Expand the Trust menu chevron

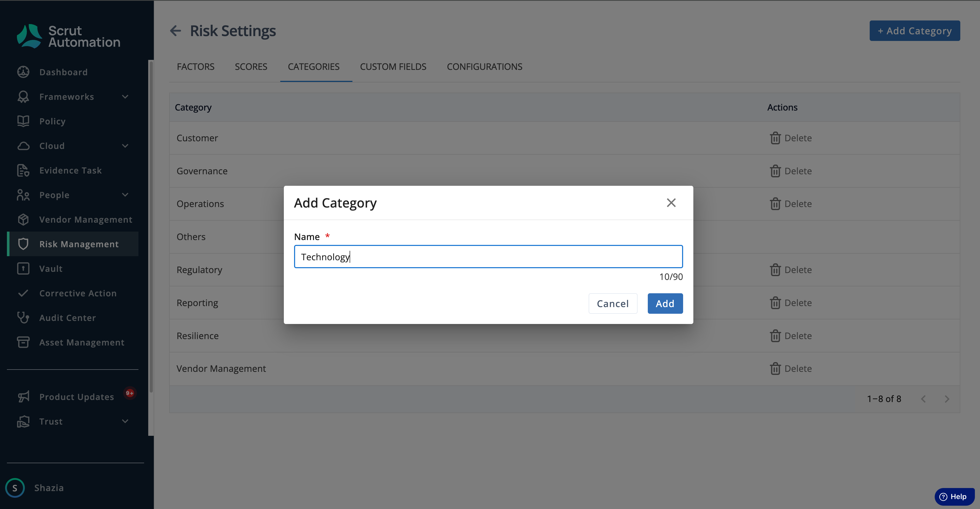tap(125, 421)
